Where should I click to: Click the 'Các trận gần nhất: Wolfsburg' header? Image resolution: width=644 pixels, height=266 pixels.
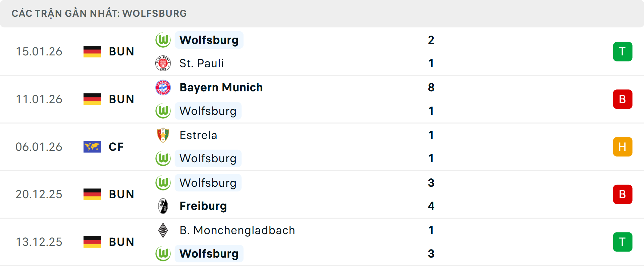point(99,13)
